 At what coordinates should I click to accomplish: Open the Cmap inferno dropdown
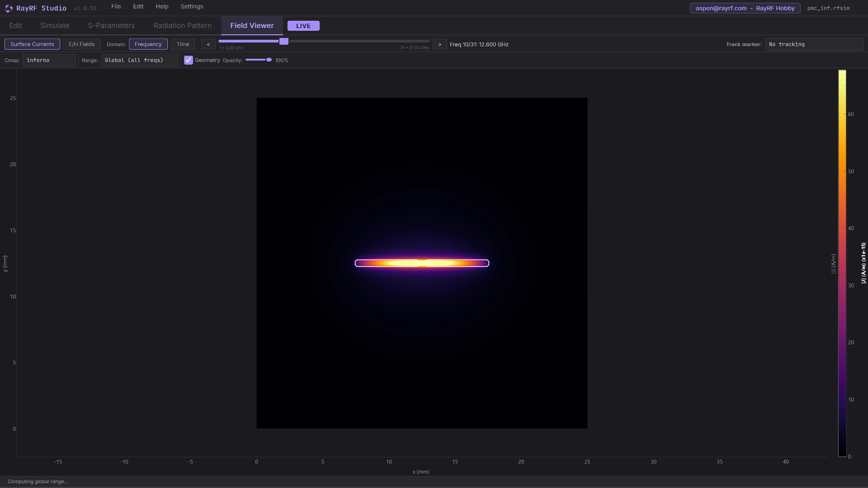[49, 60]
